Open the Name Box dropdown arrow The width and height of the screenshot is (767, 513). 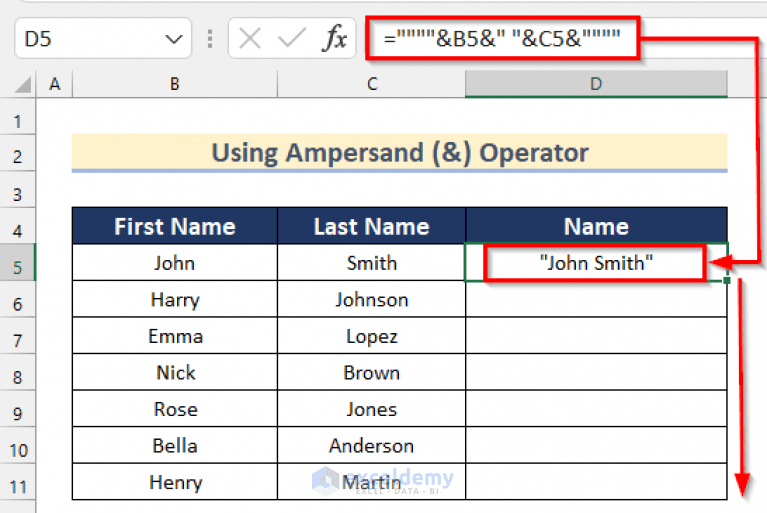coord(174,39)
